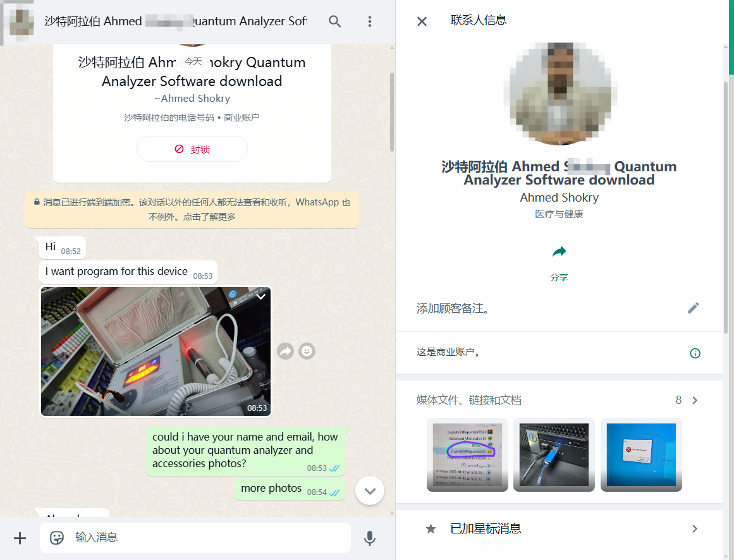Edit customer note with pencil icon
Viewport: 734px width, 560px height.
click(x=694, y=308)
